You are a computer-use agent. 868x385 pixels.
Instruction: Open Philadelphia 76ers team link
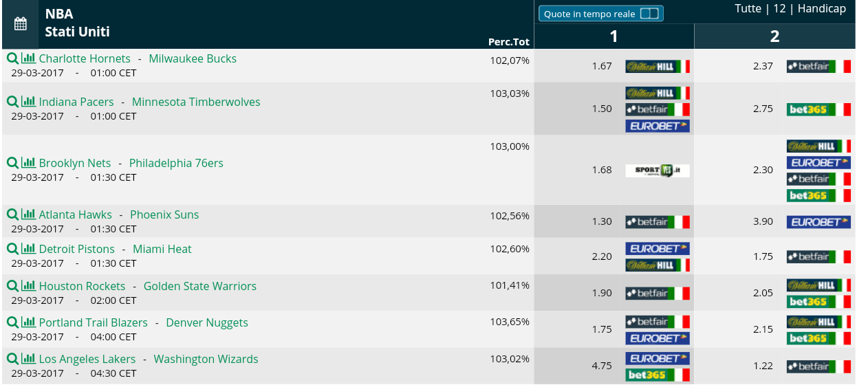pos(176,163)
